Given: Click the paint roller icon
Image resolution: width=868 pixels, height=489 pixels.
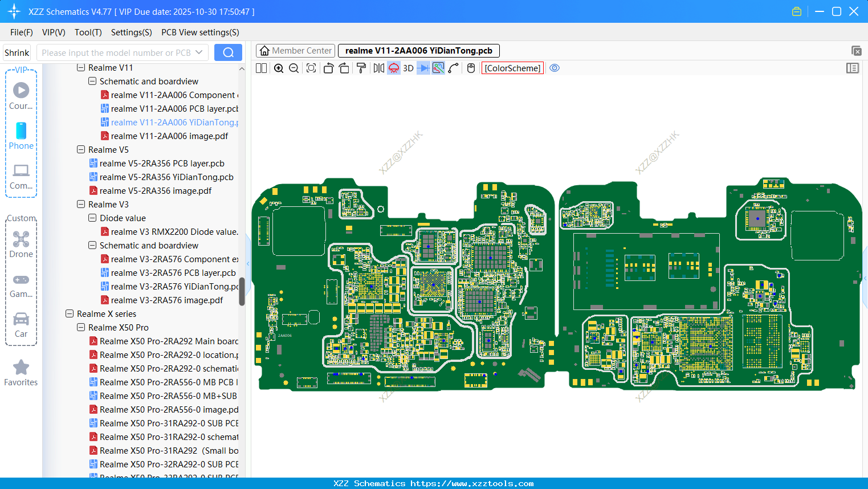Looking at the screenshot, I should pyautogui.click(x=361, y=68).
